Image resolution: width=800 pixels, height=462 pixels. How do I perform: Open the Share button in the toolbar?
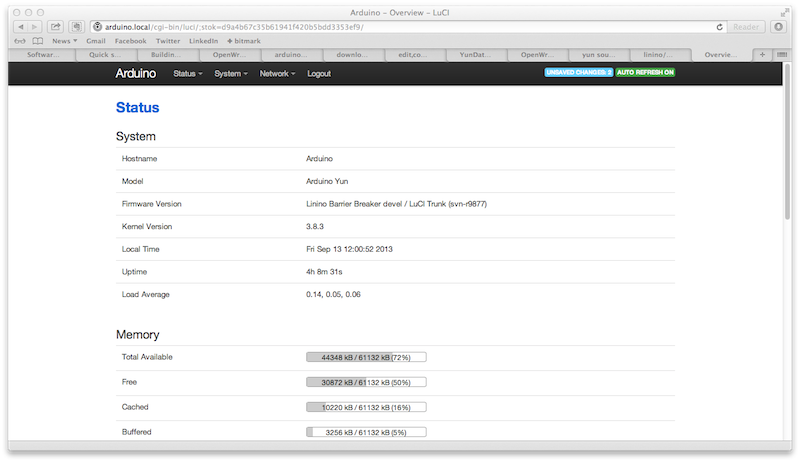coord(55,27)
